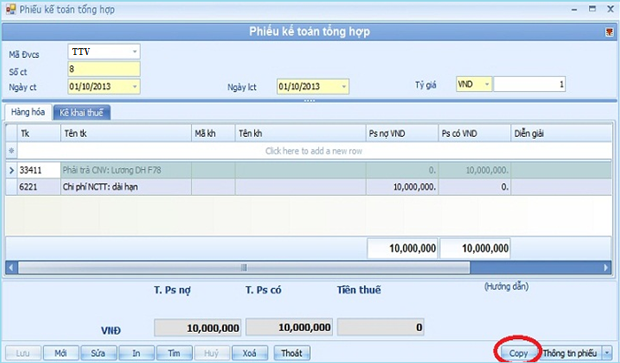Click the Ps có VND column header
Screen dimensions: 620x363
(x=474, y=133)
